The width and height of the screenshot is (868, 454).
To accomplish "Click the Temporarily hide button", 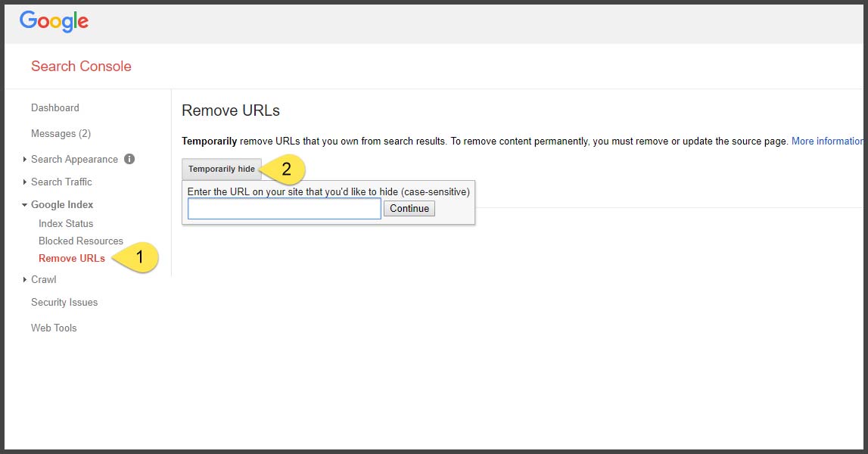I will click(222, 169).
